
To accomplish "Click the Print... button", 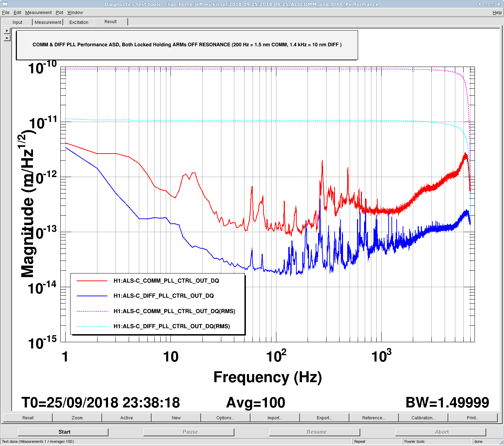I will [x=473, y=418].
